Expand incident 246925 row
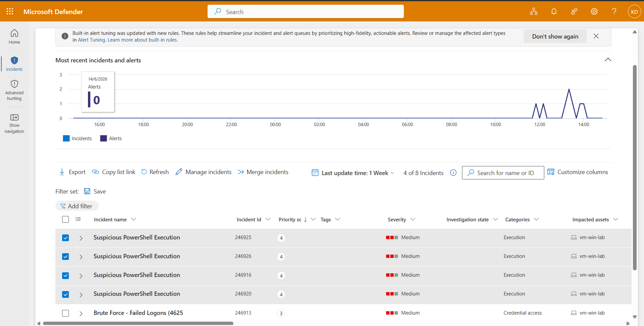The image size is (644, 326). tap(81, 238)
